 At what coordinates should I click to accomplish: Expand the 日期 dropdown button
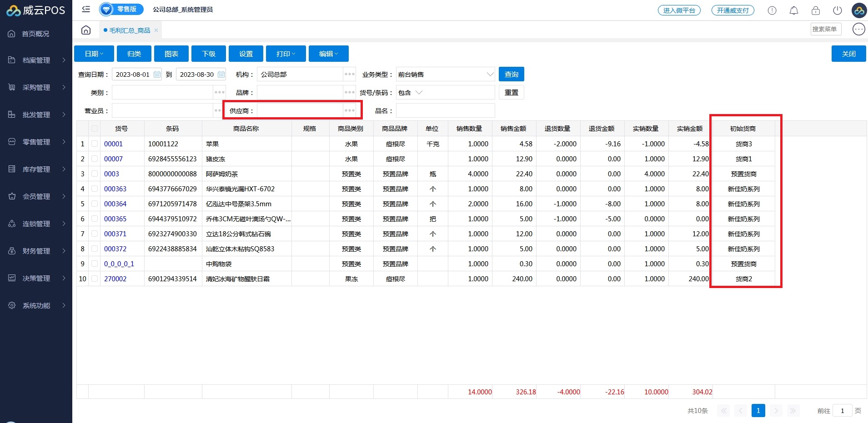pyautogui.click(x=94, y=54)
